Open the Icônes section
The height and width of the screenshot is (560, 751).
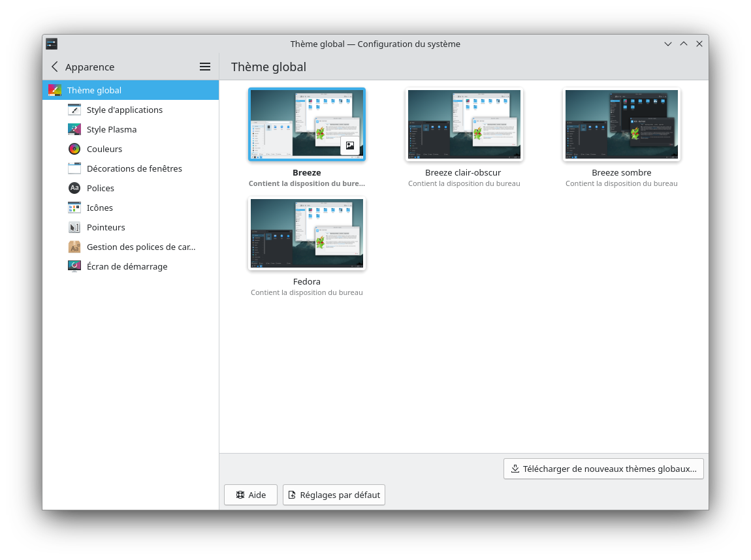(x=131, y=208)
